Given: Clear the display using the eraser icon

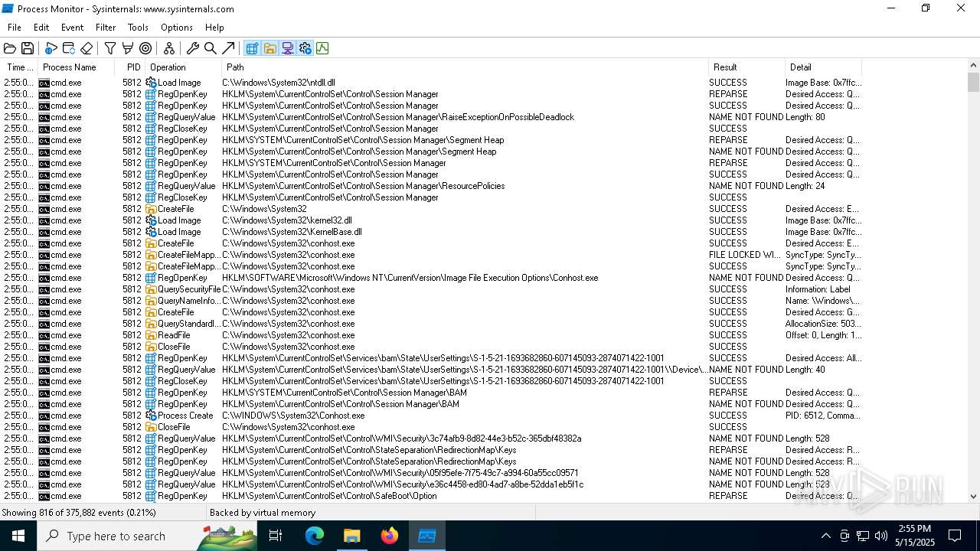Looking at the screenshot, I should coord(87,48).
